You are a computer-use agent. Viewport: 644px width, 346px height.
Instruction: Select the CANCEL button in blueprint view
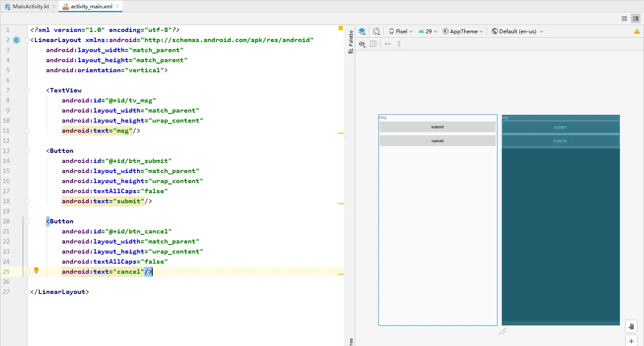point(560,141)
